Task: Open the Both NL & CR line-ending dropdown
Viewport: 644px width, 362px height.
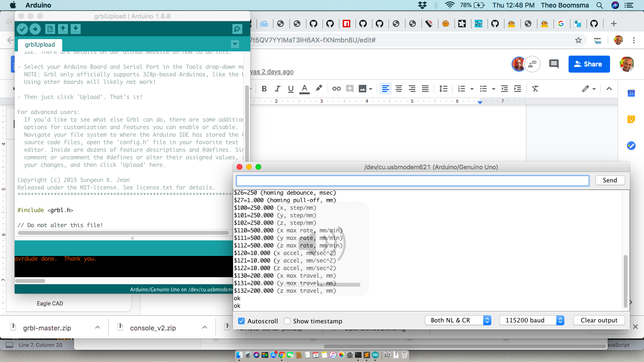Action: (458, 320)
